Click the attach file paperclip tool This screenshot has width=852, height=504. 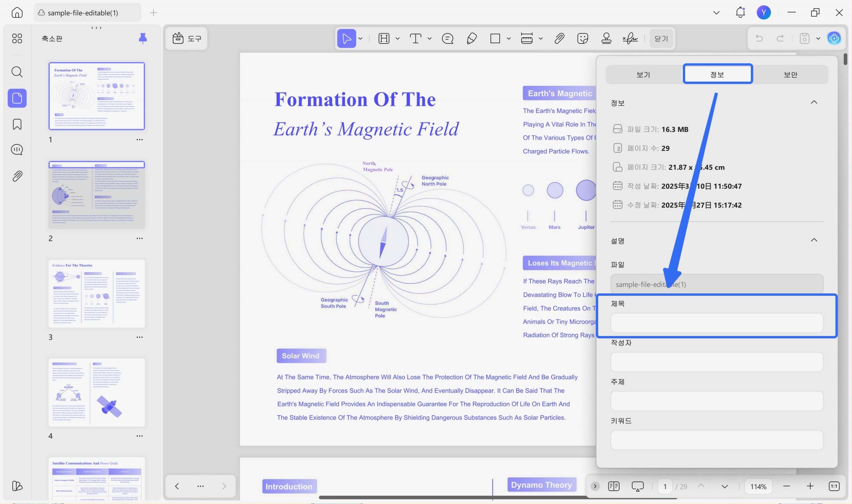[559, 38]
